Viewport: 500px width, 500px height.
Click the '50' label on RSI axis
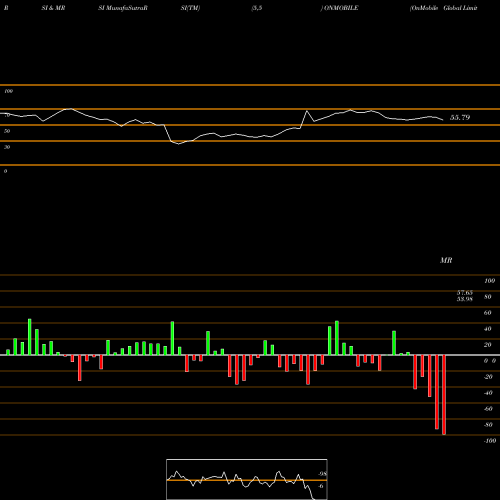coord(7,131)
